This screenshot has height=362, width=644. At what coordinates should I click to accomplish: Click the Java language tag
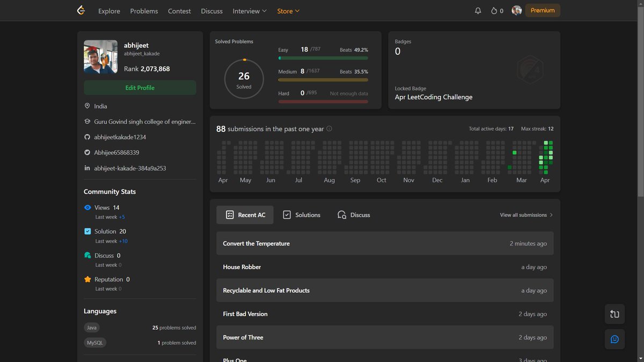coord(92,328)
